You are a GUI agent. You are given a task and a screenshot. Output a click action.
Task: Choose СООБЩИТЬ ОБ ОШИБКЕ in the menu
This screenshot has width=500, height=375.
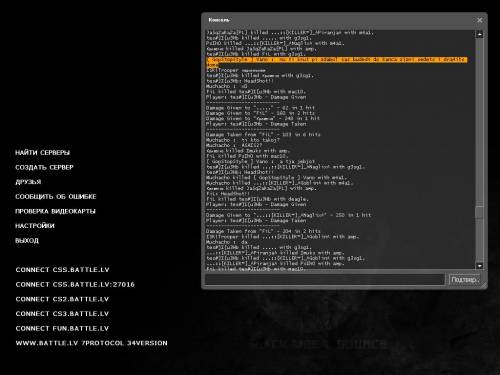56,197
